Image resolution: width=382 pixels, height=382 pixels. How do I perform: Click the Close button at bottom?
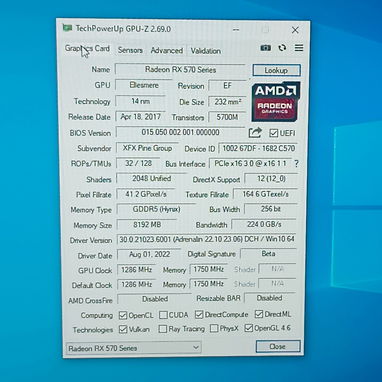pos(278,346)
